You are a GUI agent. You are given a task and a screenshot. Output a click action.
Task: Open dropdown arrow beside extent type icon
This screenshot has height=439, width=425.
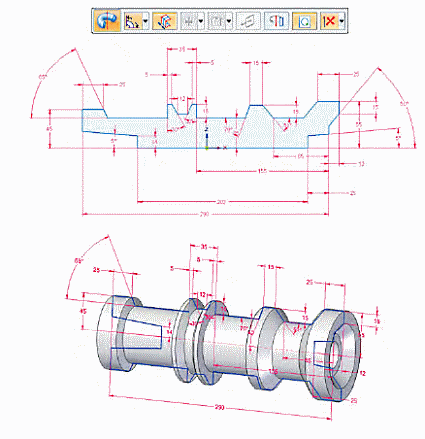pyautogui.click(x=229, y=22)
